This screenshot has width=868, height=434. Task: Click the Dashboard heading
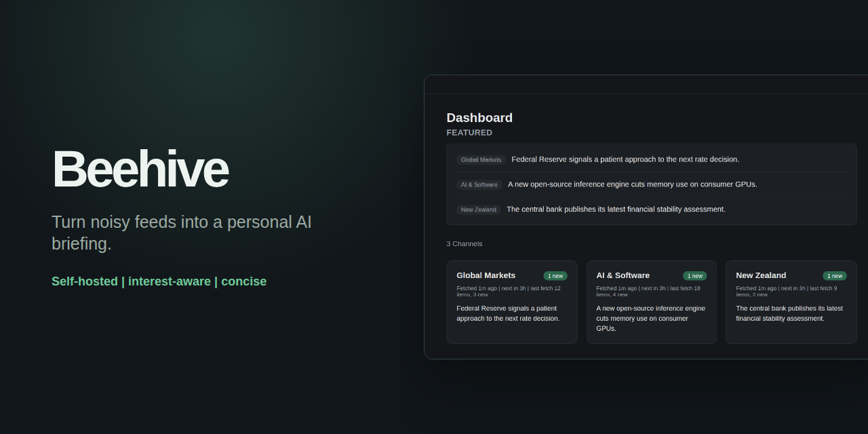(479, 117)
